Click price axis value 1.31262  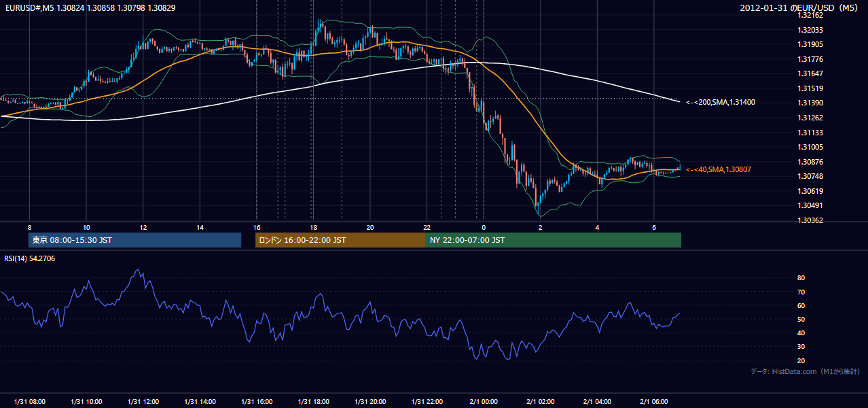tap(810, 118)
